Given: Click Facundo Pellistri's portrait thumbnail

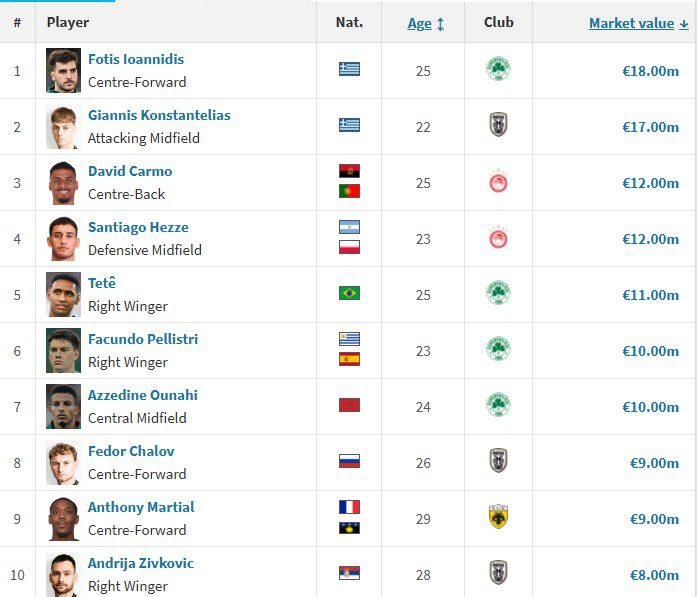Looking at the screenshot, I should coord(63,350).
